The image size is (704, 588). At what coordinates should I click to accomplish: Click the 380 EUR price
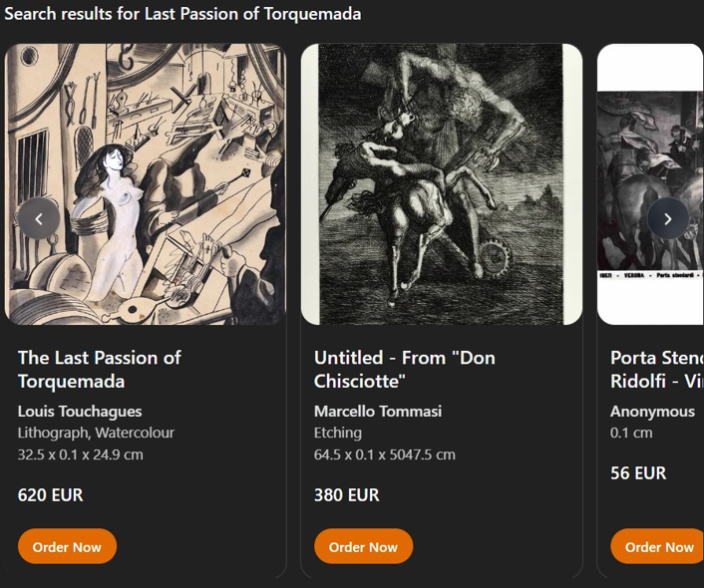(347, 494)
